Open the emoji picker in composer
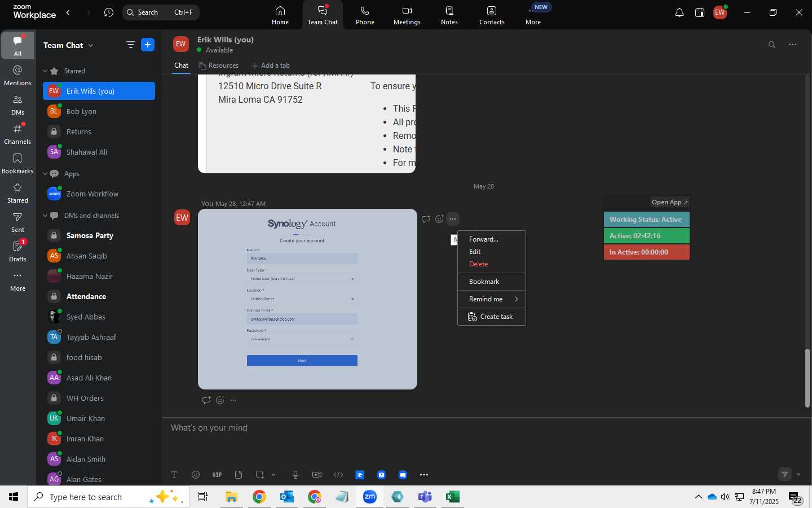The image size is (812, 508). [196, 475]
